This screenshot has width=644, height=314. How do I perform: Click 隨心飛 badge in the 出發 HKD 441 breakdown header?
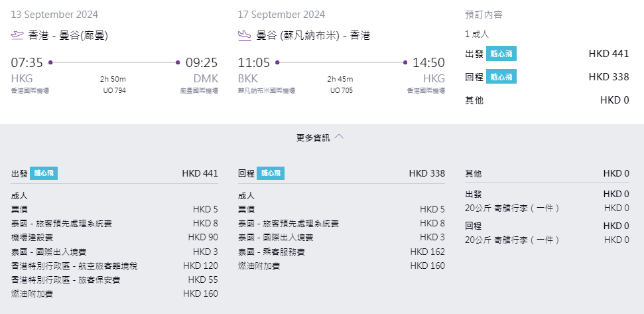tap(44, 173)
